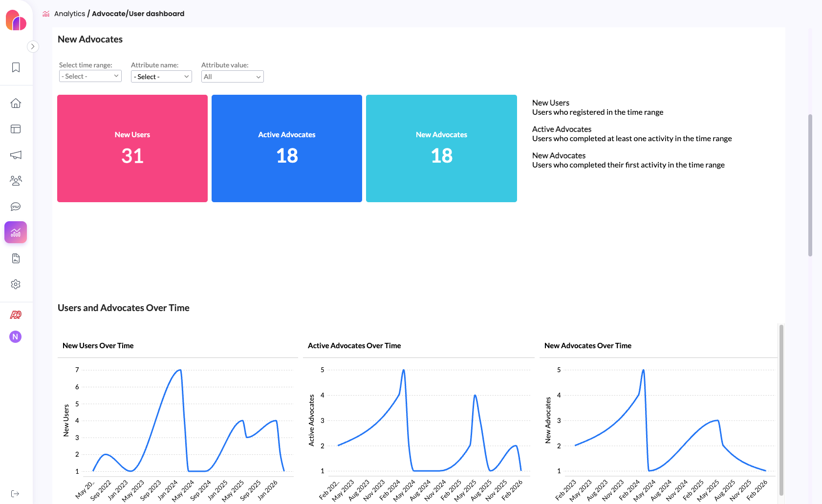Select the Campaigns megaphone icon
Image resolution: width=822 pixels, height=504 pixels.
16,155
